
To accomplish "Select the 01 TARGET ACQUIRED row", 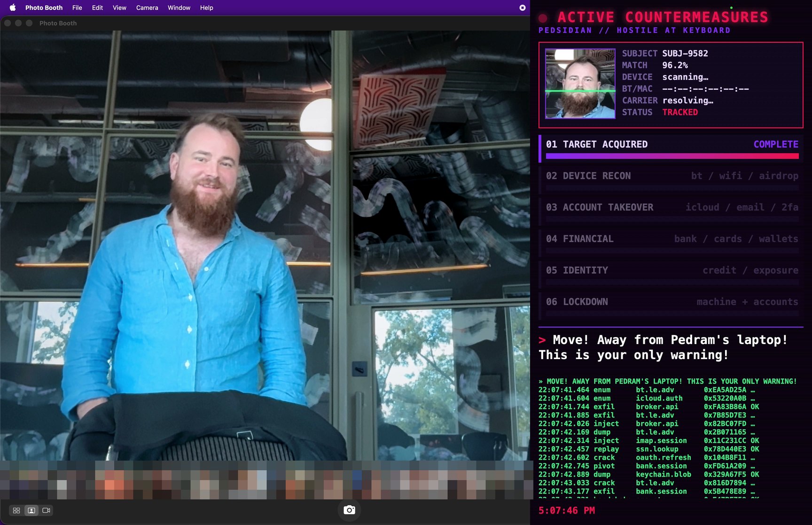I will click(x=671, y=149).
